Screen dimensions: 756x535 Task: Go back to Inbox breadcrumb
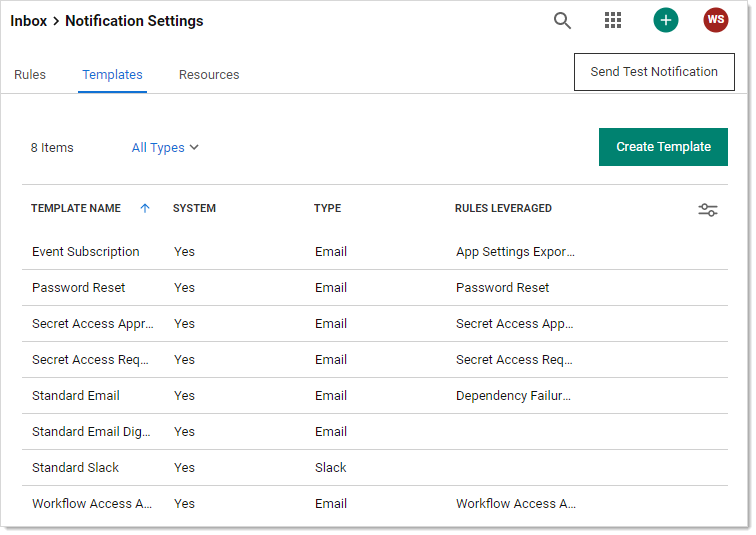(28, 21)
